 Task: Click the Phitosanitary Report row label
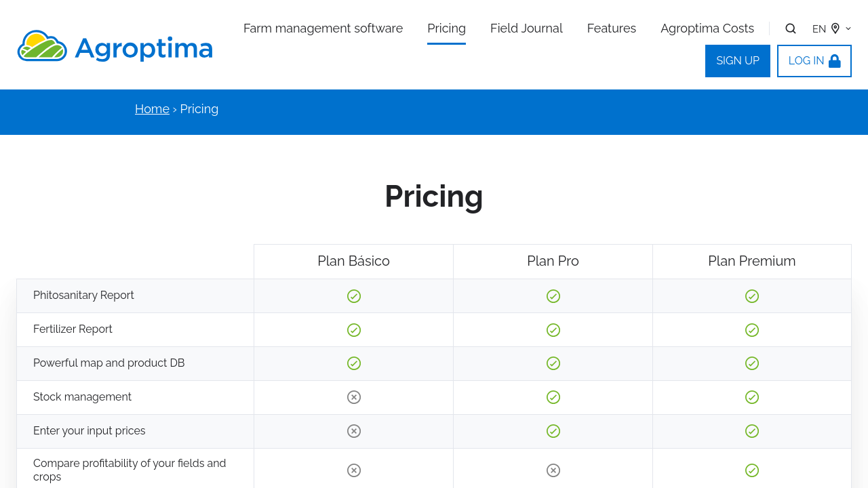(83, 296)
